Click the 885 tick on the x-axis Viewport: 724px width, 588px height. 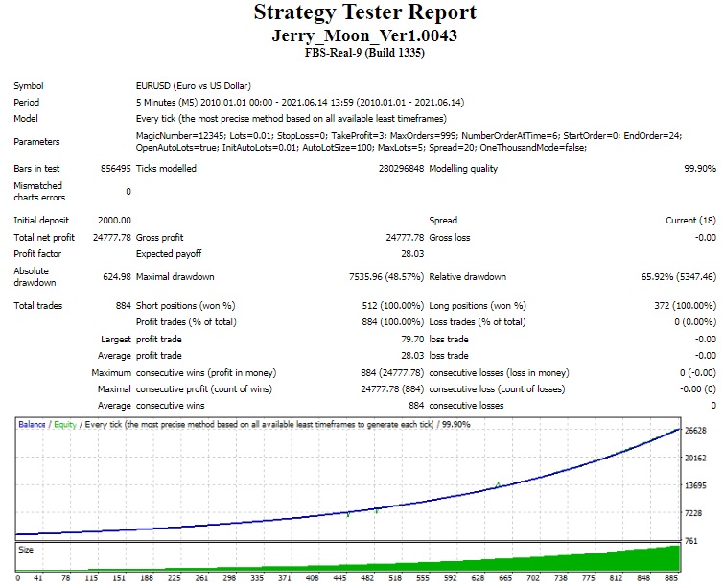[x=671, y=577]
